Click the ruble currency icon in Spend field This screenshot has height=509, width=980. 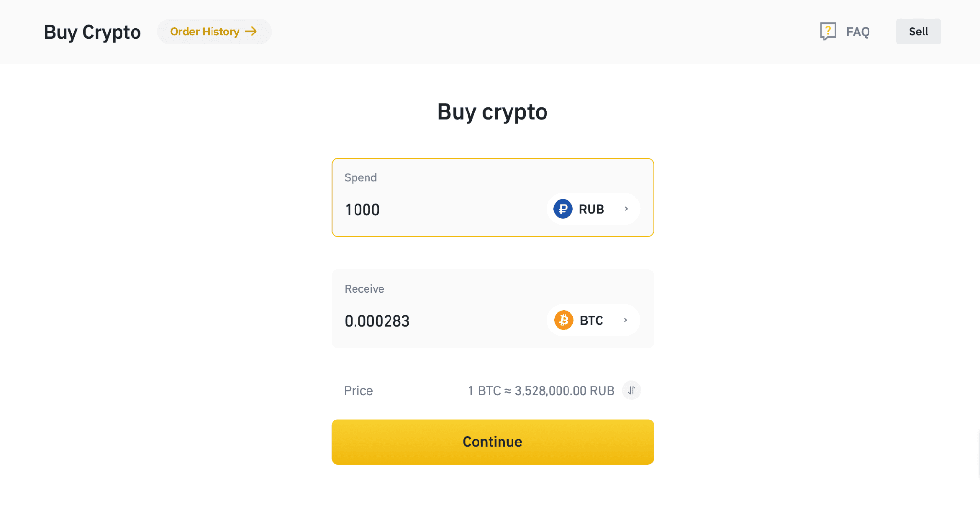click(x=563, y=209)
